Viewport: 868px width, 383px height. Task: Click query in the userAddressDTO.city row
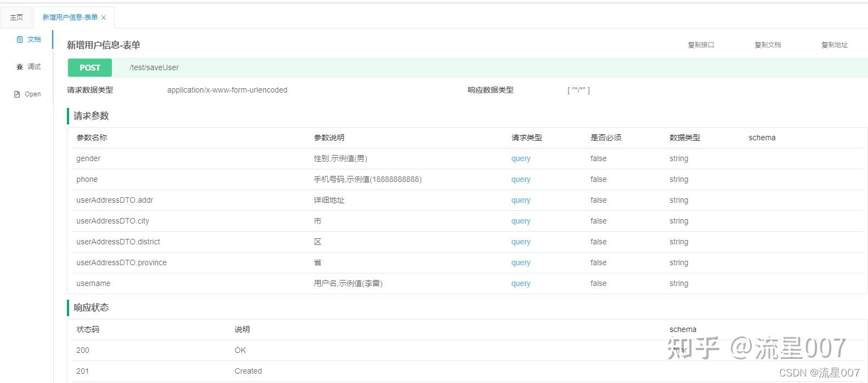tap(521, 221)
